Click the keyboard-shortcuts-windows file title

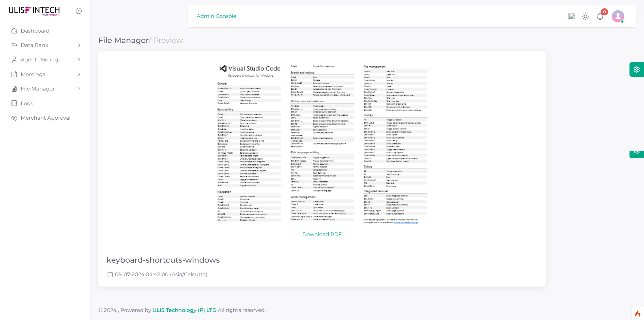163,260
